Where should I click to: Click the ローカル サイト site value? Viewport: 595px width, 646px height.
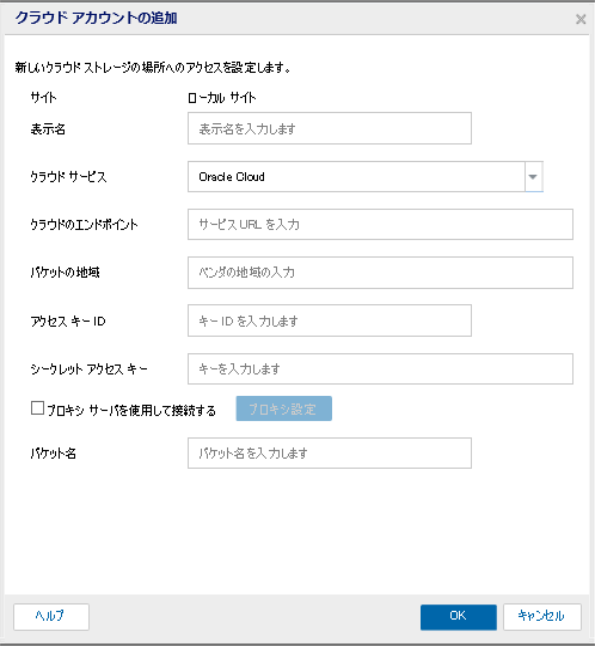[x=222, y=98]
